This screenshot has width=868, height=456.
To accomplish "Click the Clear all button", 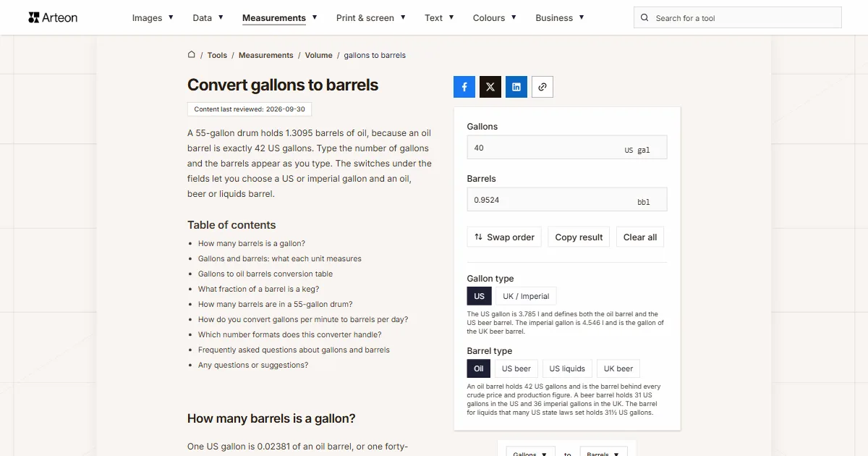I will pyautogui.click(x=640, y=237).
